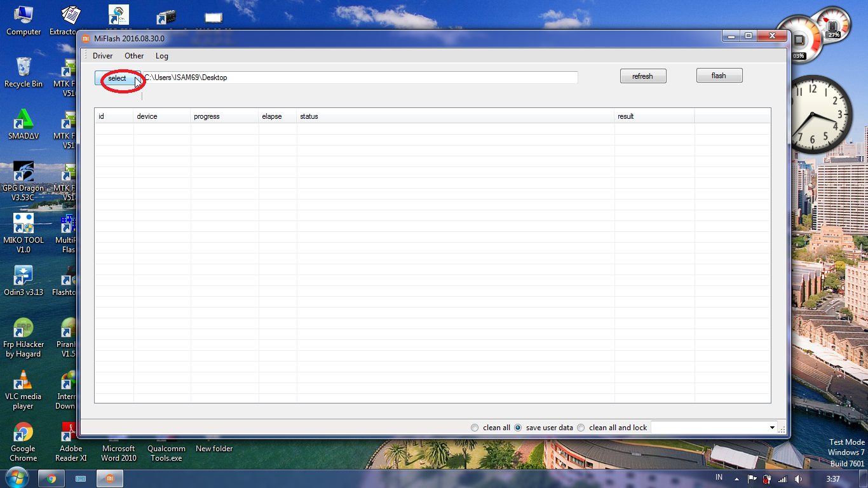Click the Action Center flag tray icon
This screenshot has height=488, width=868.
752,479
